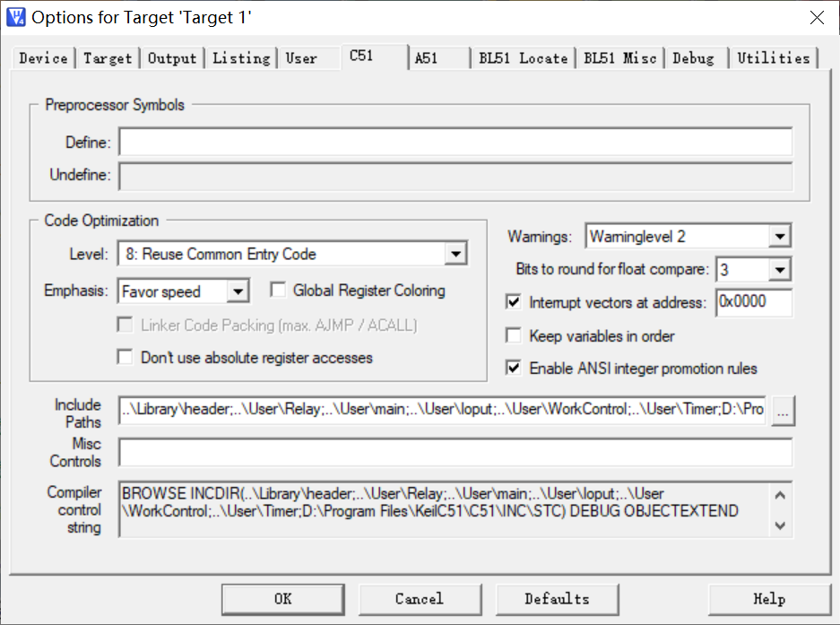Click the Undefine preprocessor symbols field
The height and width of the screenshot is (625, 840).
click(x=455, y=176)
